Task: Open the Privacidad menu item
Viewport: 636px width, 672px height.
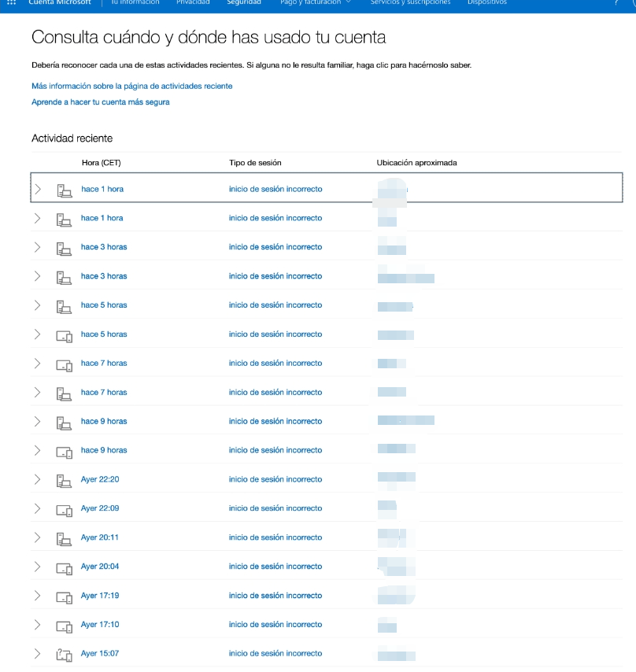Action: [x=193, y=2]
